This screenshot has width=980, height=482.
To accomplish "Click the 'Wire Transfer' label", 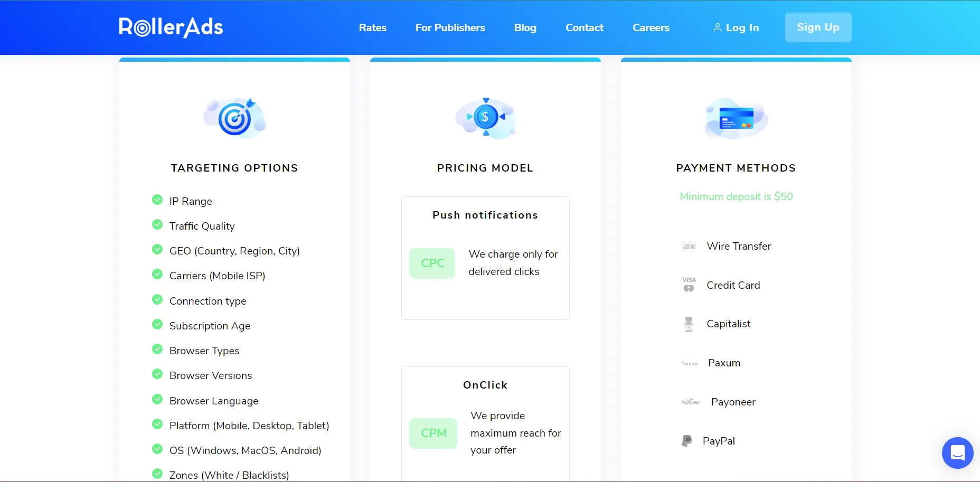I will point(739,246).
